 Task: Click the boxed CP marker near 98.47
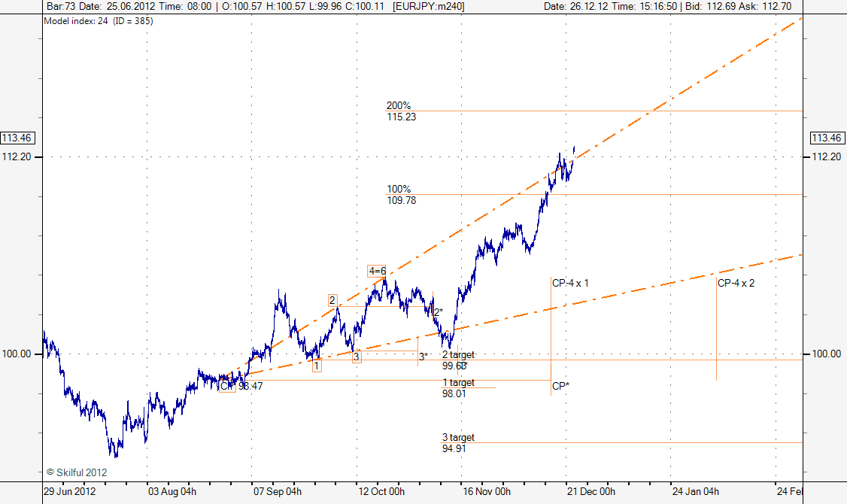[x=226, y=386]
